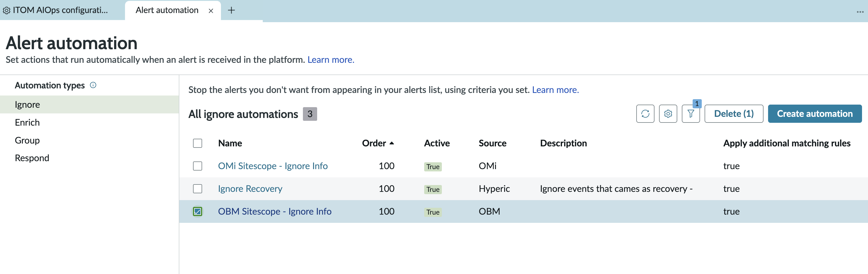Open the filter funnel icon
The image size is (868, 274).
tap(690, 114)
